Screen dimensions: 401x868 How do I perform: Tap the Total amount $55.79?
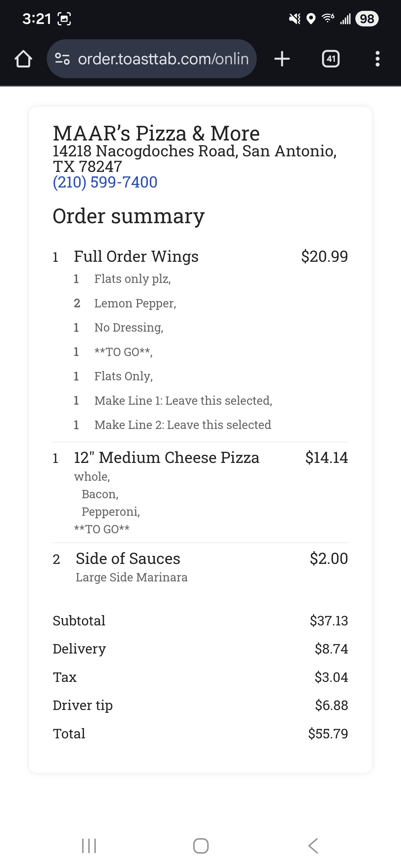(x=328, y=734)
